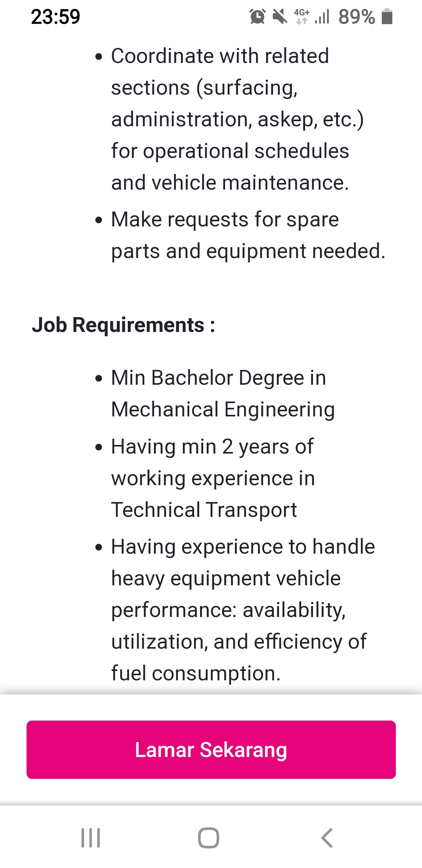Tap the Coordinate with related sections item
The image size is (422, 868).
[x=237, y=119]
